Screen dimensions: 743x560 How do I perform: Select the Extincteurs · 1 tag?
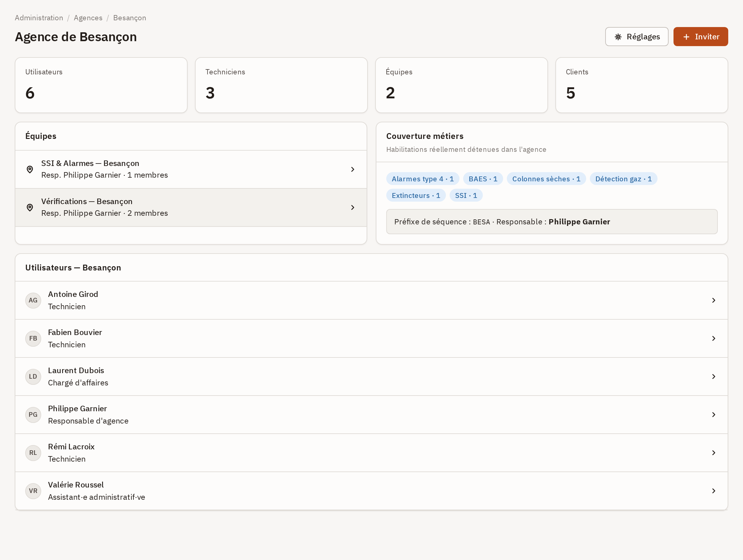(416, 196)
